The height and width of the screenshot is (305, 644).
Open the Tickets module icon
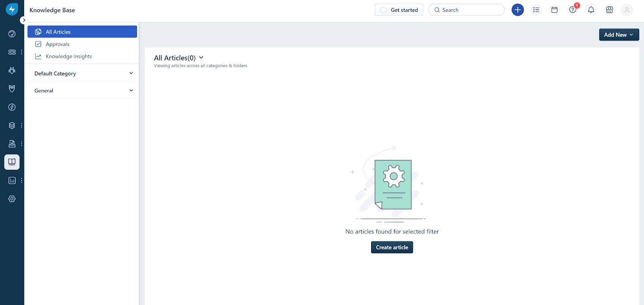click(12, 52)
